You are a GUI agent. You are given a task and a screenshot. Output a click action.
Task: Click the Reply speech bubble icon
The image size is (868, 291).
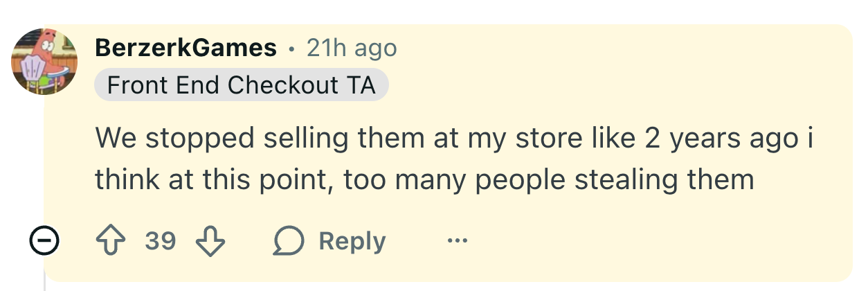[x=289, y=241]
